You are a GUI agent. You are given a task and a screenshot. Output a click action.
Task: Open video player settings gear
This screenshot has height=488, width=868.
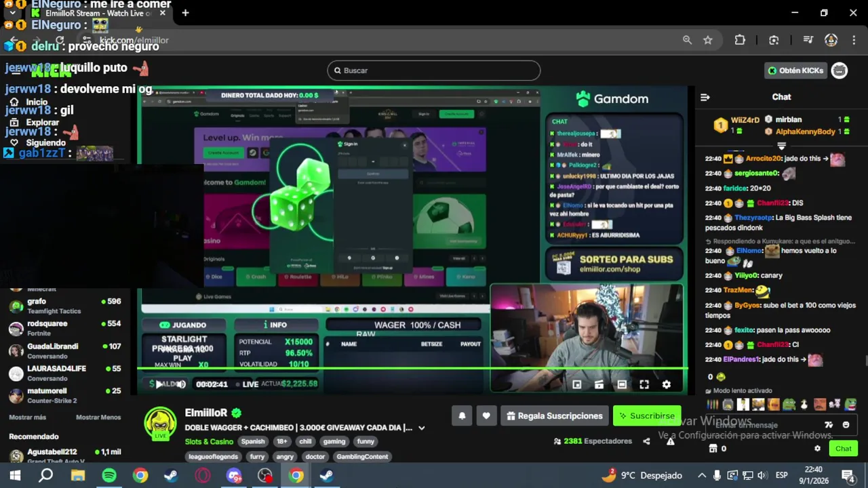pos(667,384)
